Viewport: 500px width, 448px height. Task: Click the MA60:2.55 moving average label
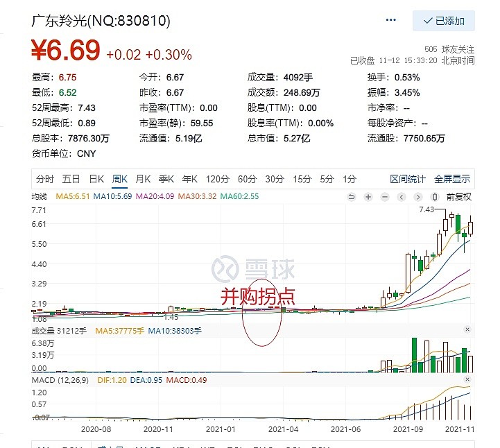(x=239, y=196)
